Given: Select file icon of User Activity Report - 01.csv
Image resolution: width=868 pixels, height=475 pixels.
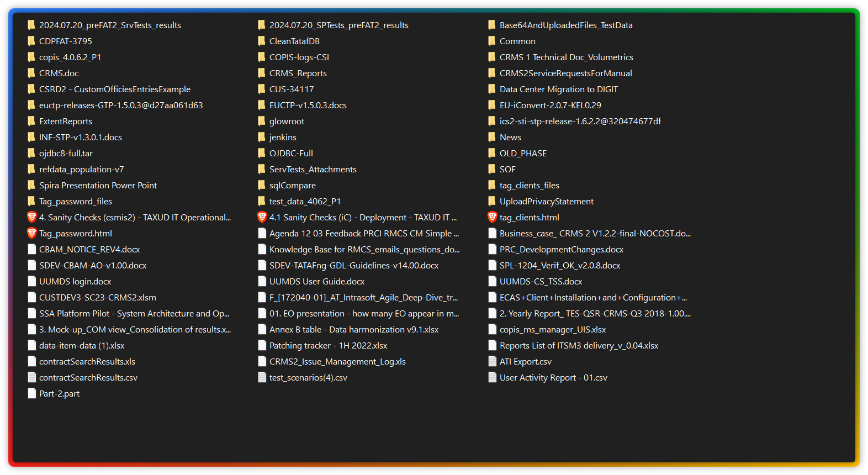Looking at the screenshot, I should [x=492, y=377].
